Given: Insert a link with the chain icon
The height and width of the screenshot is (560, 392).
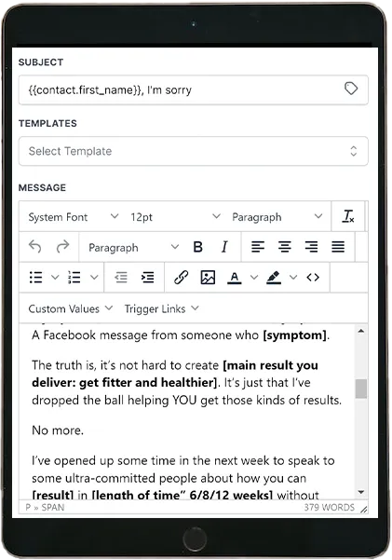Looking at the screenshot, I should pyautogui.click(x=181, y=277).
